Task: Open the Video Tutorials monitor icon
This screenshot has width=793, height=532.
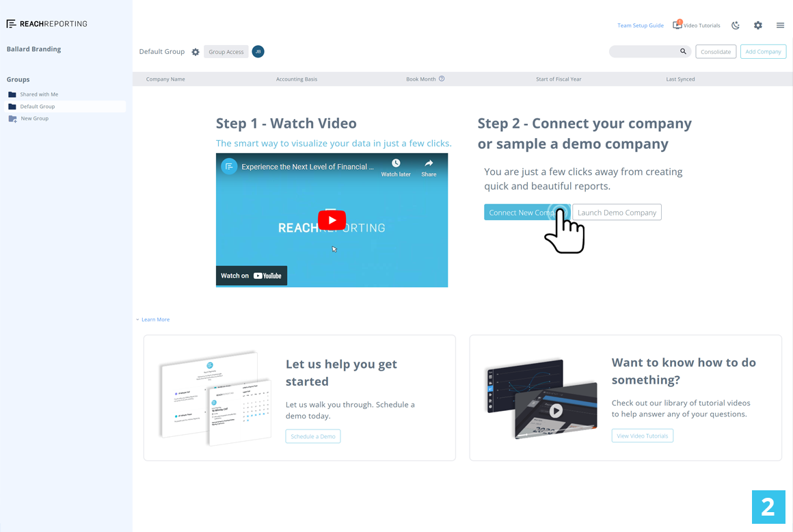Action: [677, 25]
